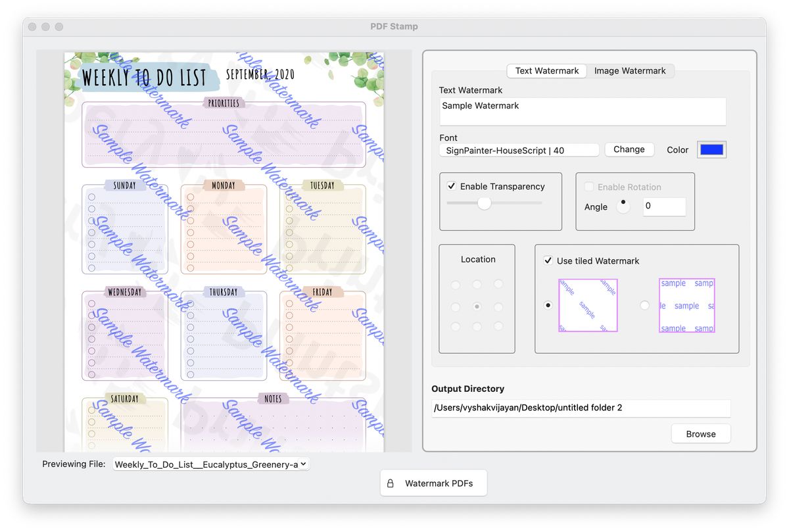Click Change to pick a different font
Viewport: 789px width, 532px height.
point(629,149)
